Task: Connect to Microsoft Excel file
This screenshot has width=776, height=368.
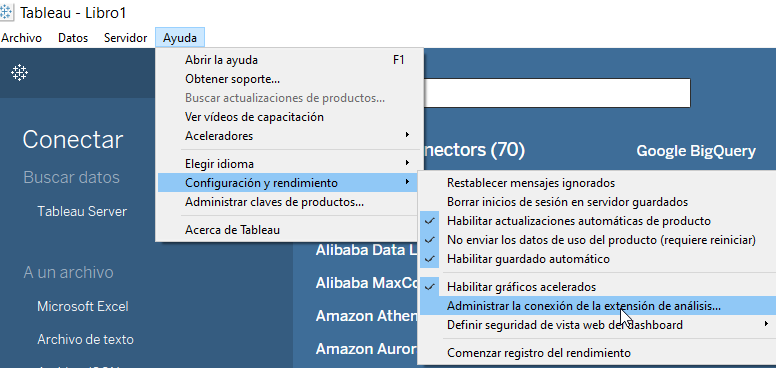Action: (83, 307)
